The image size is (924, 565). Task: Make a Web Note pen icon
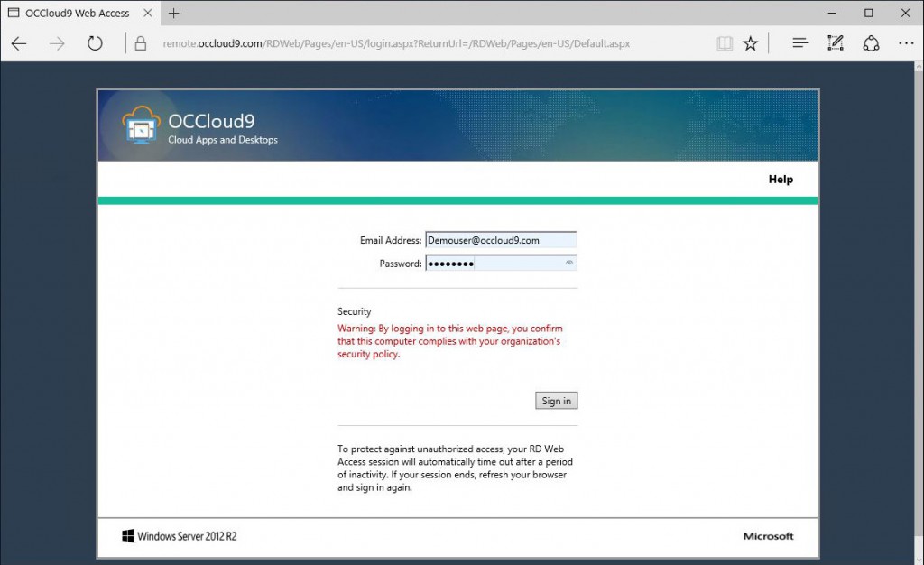coord(836,43)
